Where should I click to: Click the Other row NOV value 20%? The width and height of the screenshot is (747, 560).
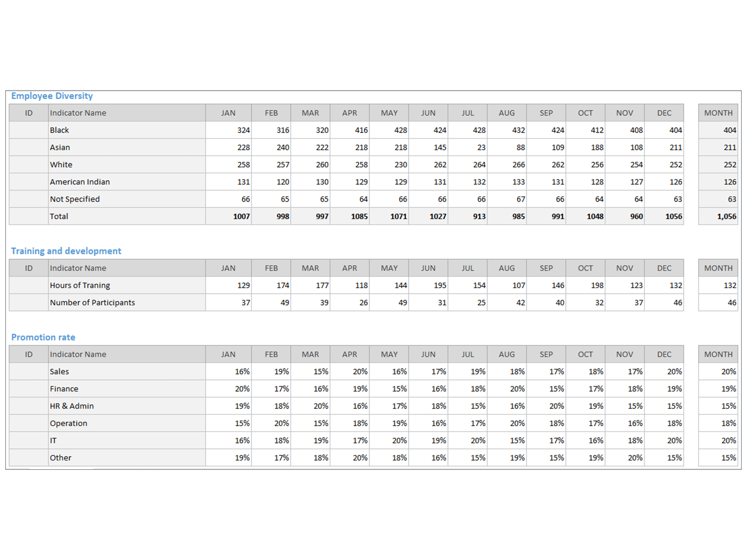[625, 458]
